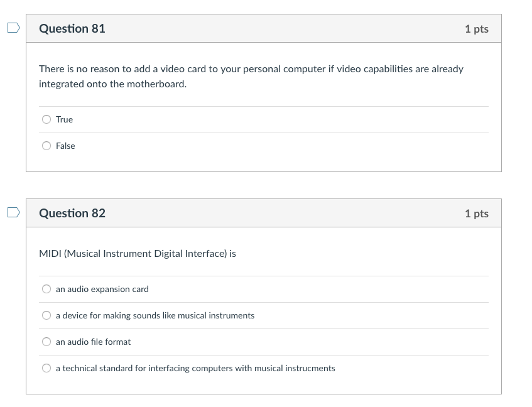Click the 'an audio file format' label text
The width and height of the screenshot is (532, 407).
(x=94, y=342)
